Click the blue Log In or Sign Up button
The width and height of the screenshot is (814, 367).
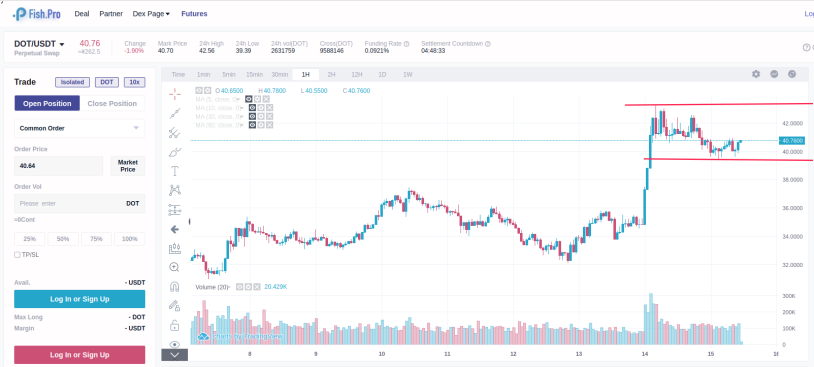tap(79, 299)
